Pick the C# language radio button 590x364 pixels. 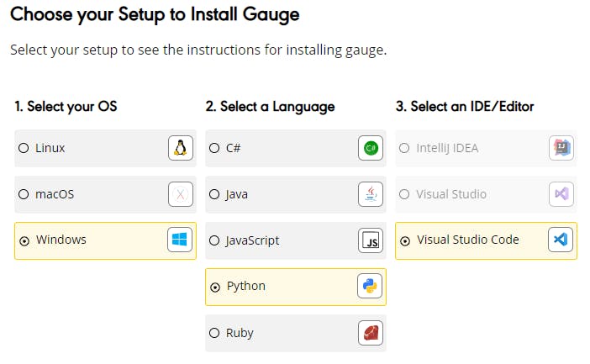(214, 148)
